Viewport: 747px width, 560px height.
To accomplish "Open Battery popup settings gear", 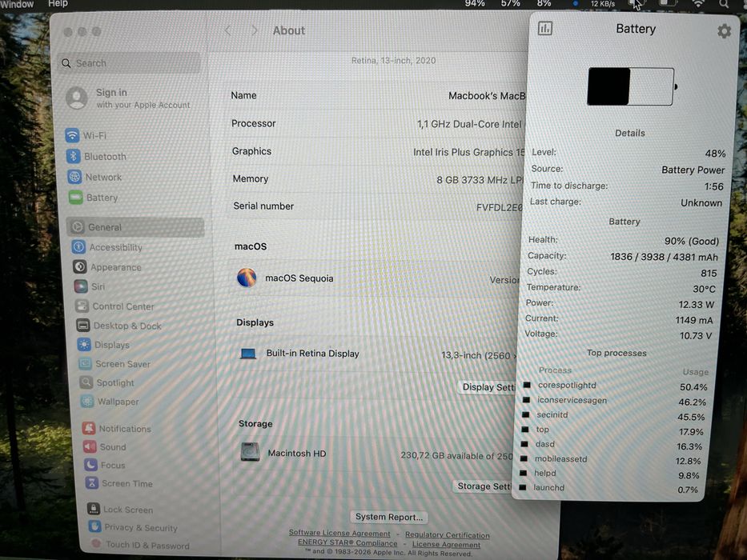I will click(x=724, y=31).
